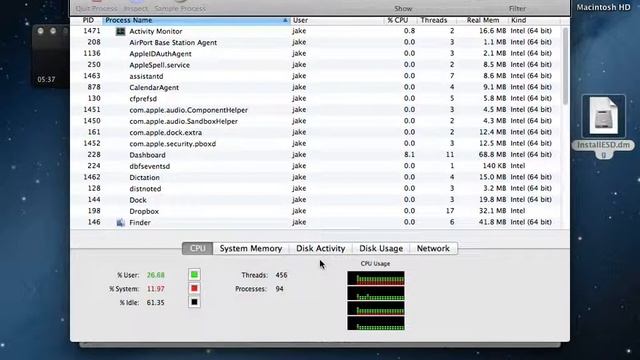
Task: Click the process list vertical scrollbar
Action: 565,65
